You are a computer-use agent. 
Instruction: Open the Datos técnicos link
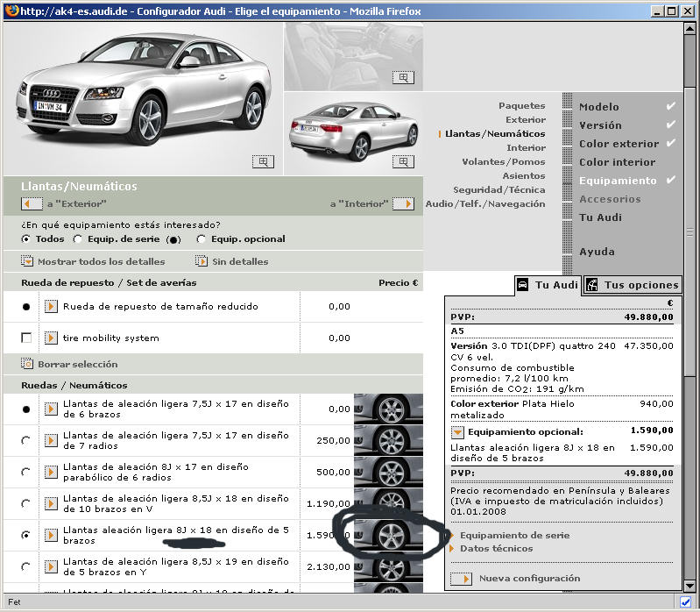point(497,549)
